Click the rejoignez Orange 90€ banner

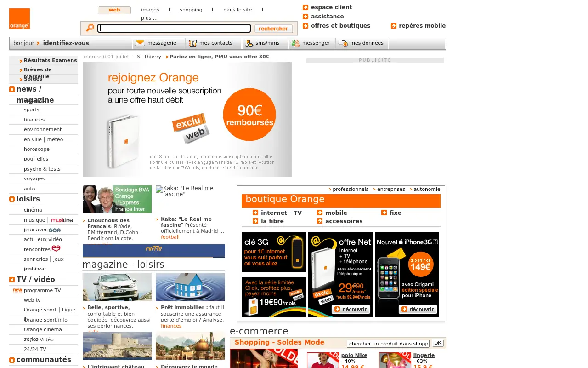pyautogui.click(x=187, y=120)
